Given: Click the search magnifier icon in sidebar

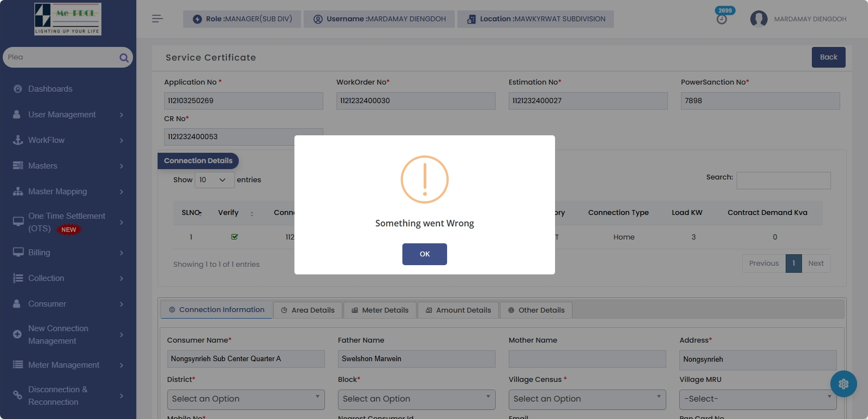Looking at the screenshot, I should pyautogui.click(x=124, y=57).
